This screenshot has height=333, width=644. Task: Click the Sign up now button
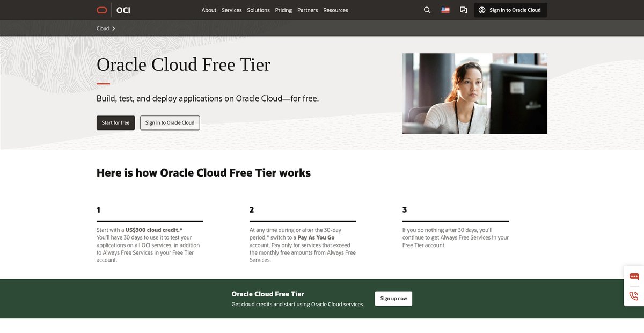coord(393,299)
